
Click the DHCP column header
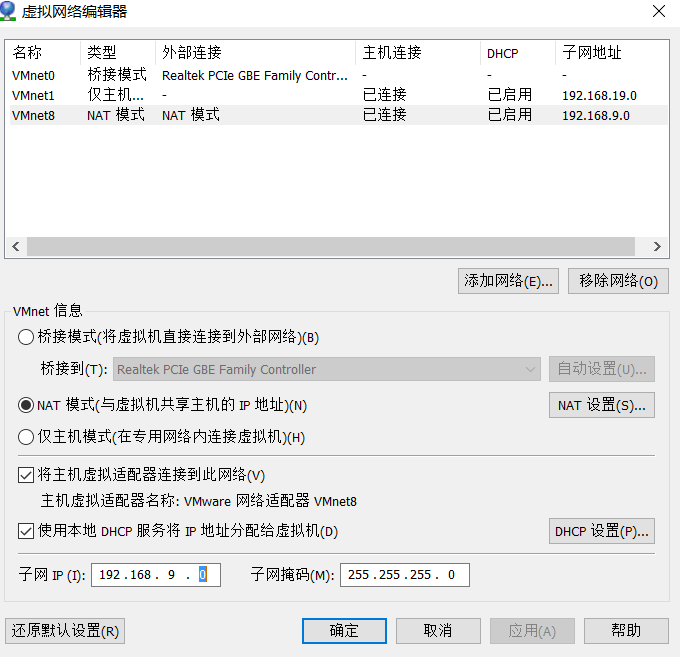click(518, 53)
